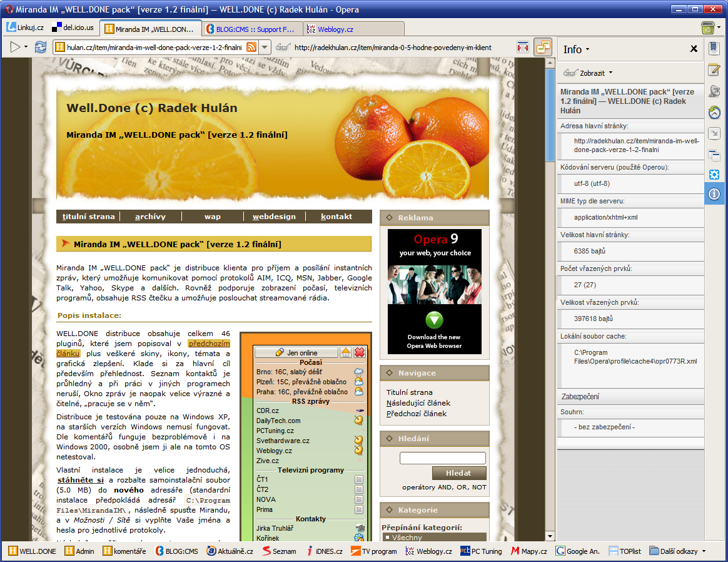The height and width of the screenshot is (562, 728).
Task: Open the Bookmarks panel icon in sidebar
Action: point(714,48)
